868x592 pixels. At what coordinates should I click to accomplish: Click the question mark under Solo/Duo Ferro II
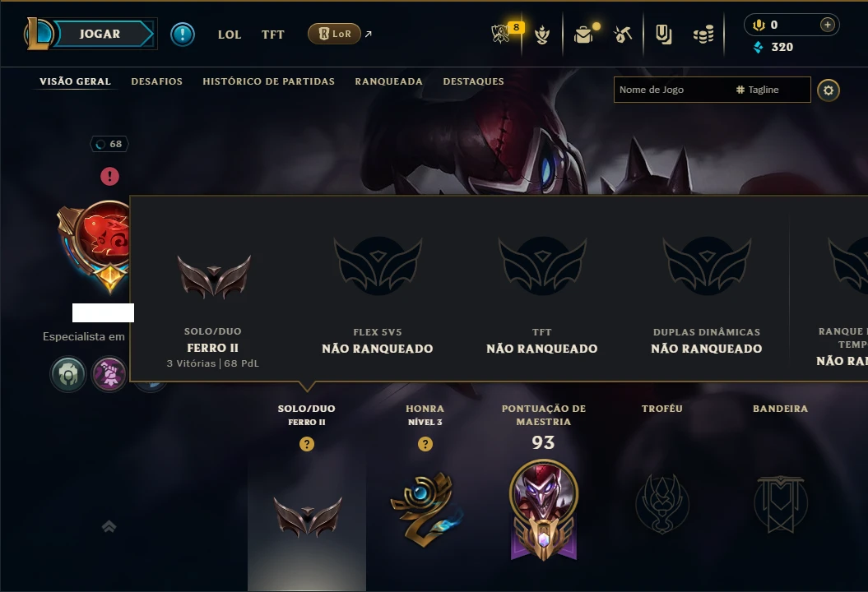pyautogui.click(x=307, y=444)
